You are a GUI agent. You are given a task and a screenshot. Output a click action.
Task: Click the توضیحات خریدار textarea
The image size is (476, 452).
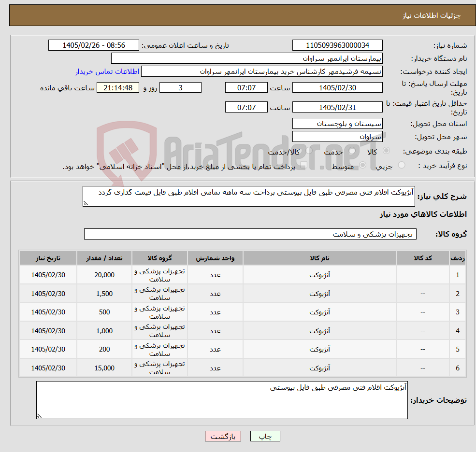coord(222,400)
